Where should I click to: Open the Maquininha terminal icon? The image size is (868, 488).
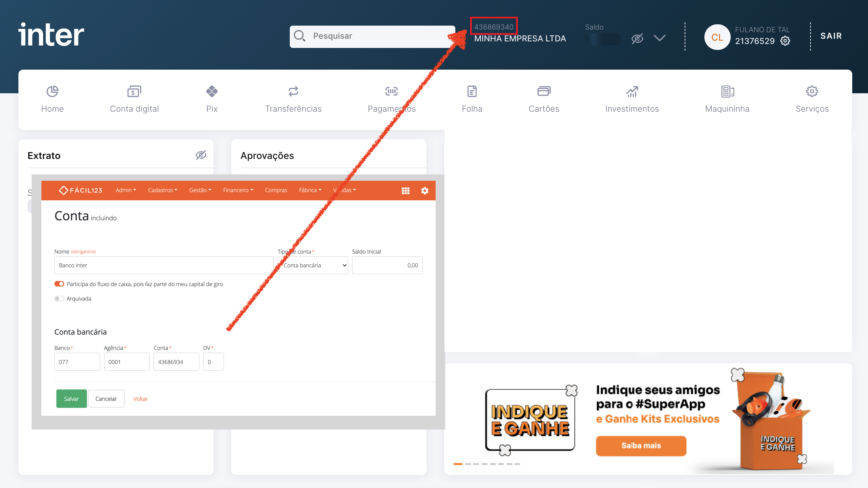pyautogui.click(x=727, y=91)
